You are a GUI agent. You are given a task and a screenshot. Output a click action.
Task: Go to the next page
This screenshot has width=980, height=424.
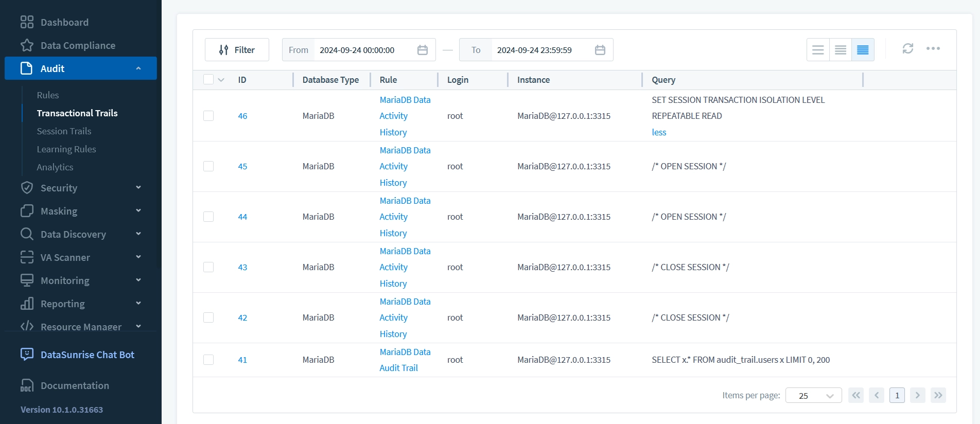click(x=918, y=395)
